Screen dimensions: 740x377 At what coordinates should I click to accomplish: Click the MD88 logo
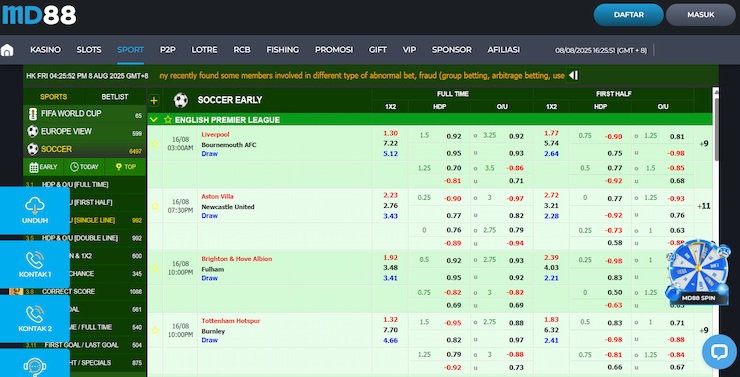click(39, 15)
